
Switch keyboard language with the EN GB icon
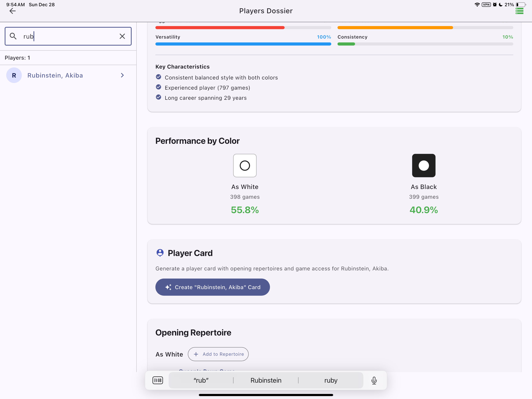(x=158, y=380)
